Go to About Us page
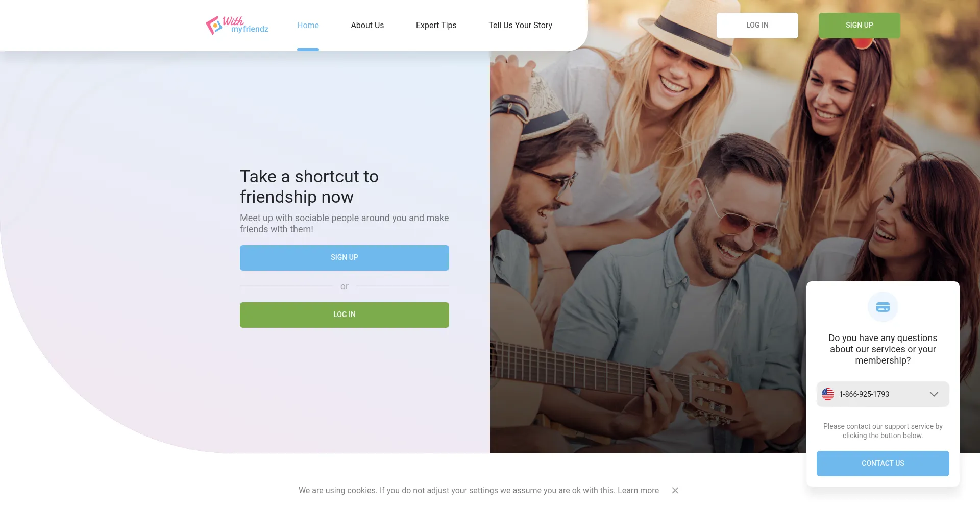Screen dimensions: 980x507 click(x=367, y=26)
